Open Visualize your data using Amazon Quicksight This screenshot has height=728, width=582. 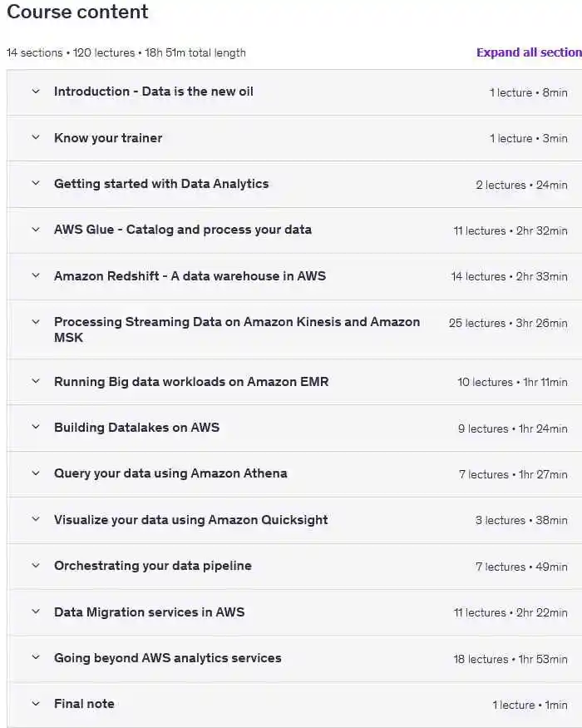tap(190, 520)
